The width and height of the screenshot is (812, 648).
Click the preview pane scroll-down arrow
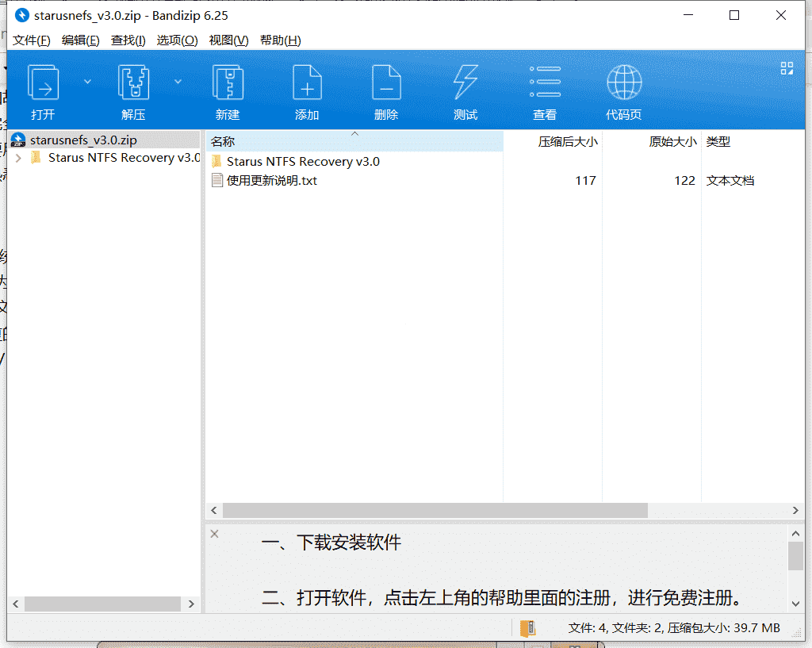795,604
